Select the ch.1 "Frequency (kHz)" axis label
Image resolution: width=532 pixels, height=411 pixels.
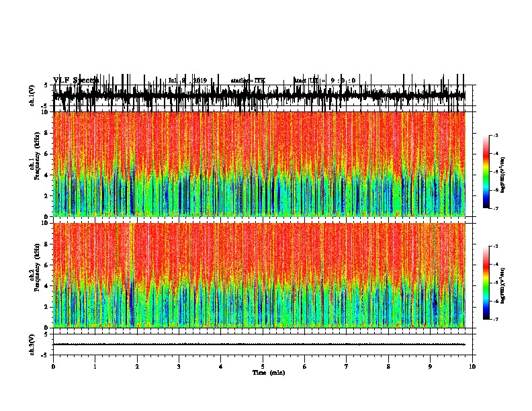click(37, 156)
